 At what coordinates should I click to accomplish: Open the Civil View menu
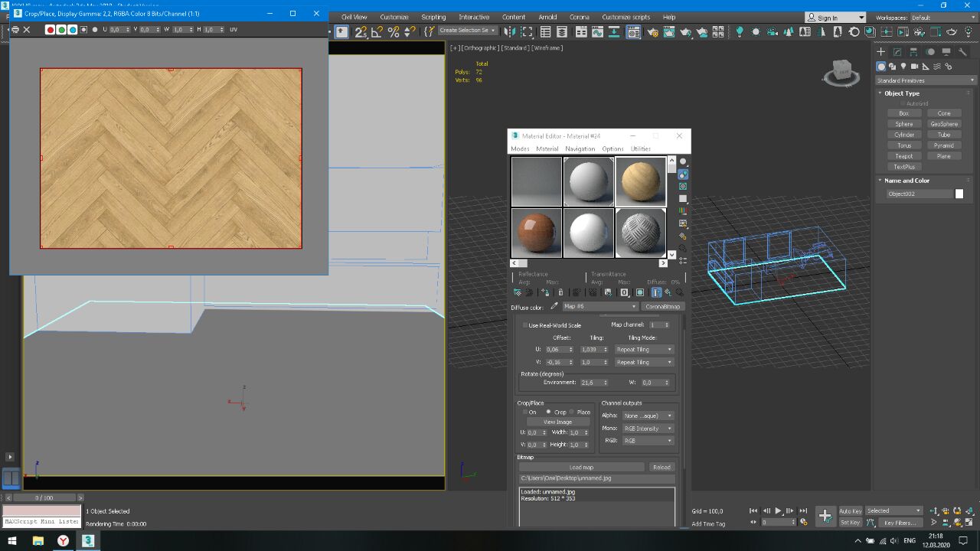(354, 17)
